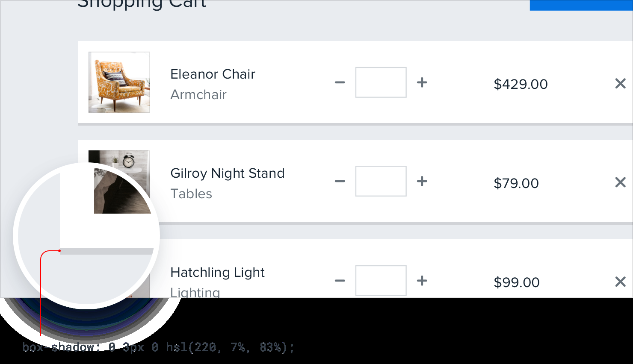
Task: Click the Armchair category label
Action: point(198,95)
